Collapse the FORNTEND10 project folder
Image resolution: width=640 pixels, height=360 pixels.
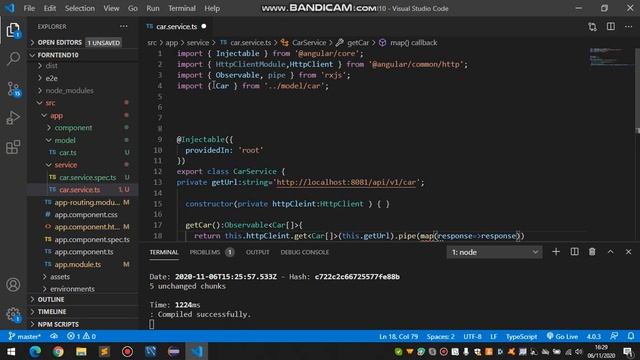click(58, 55)
